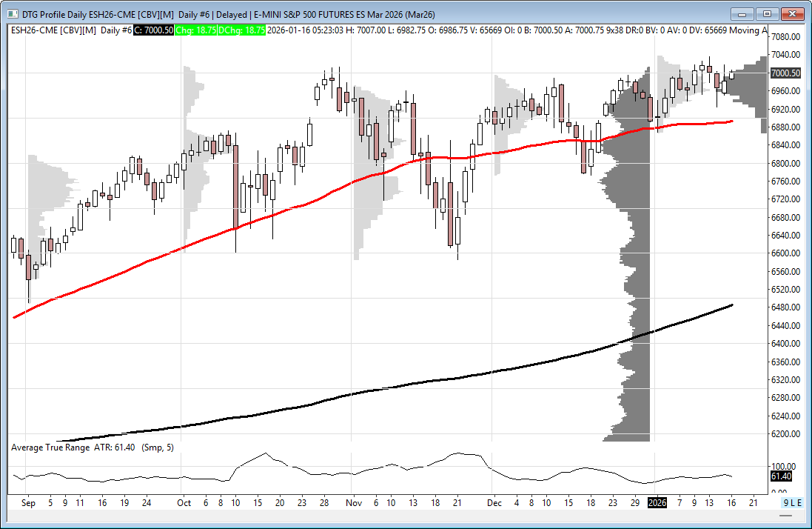Click the green 'DChg: 18.75' header field
Viewport: 812px width, 529px height.
click(x=241, y=30)
